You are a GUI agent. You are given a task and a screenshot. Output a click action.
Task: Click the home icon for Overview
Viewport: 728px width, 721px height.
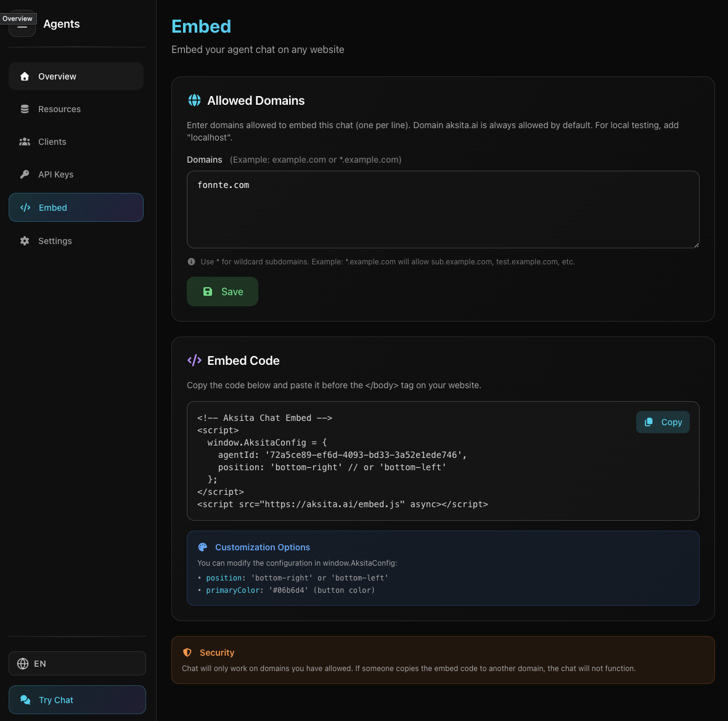click(x=25, y=76)
